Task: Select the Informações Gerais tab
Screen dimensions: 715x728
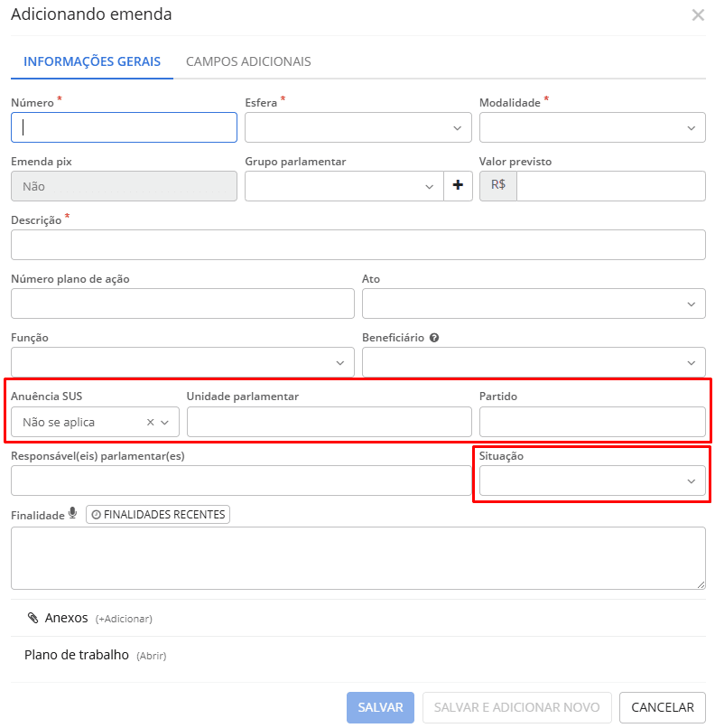Action: (x=92, y=62)
